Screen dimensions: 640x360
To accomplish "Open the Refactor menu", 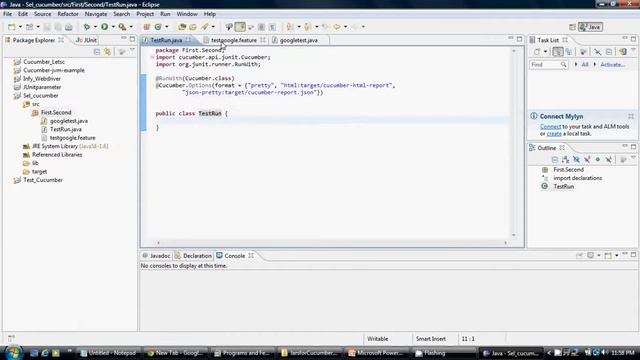I will [68, 14].
